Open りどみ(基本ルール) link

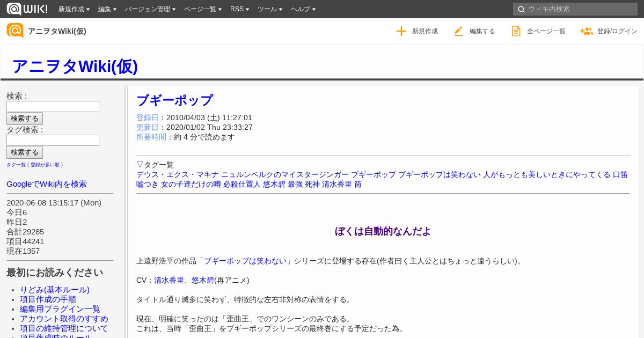(55, 290)
